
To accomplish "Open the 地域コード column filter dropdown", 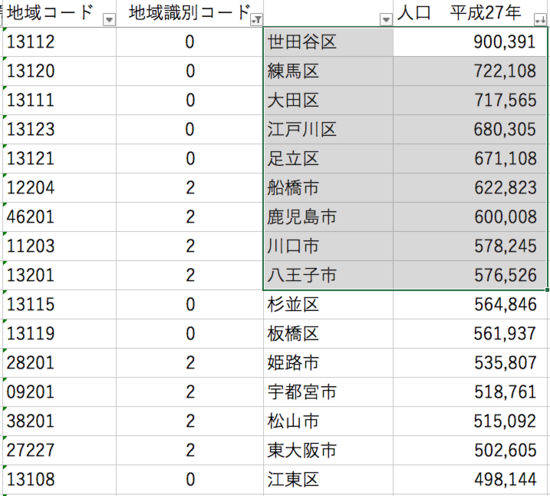I will tap(109, 20).
